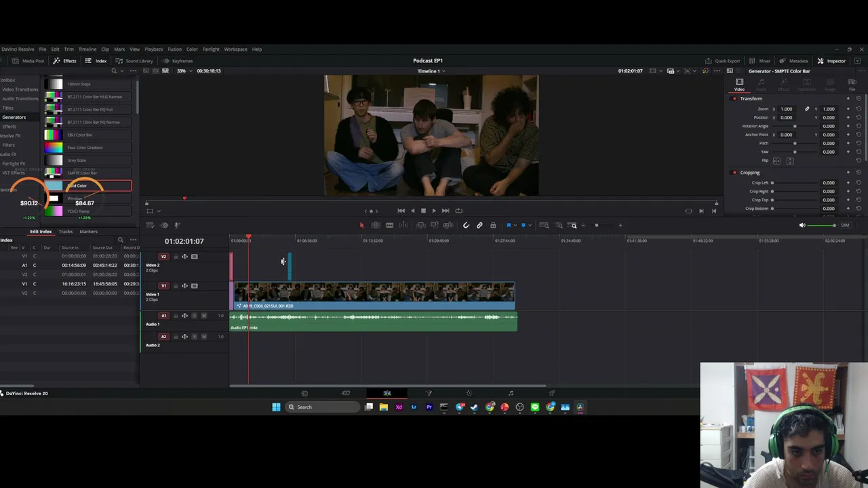
Task: Toggle the Transform section enable switch
Action: coord(734,99)
